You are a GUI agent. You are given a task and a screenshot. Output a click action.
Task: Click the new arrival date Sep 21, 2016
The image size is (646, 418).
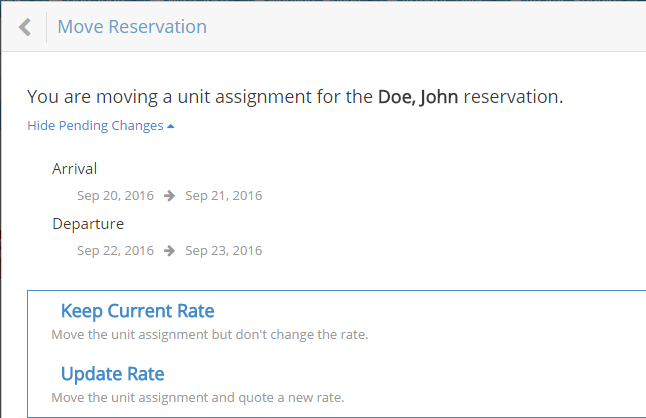click(224, 196)
